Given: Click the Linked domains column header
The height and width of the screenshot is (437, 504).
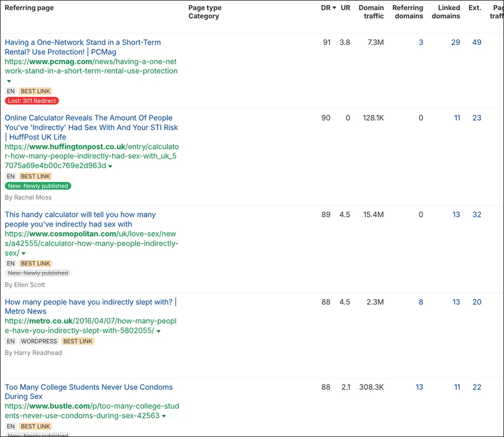Looking at the screenshot, I should click(x=446, y=12).
